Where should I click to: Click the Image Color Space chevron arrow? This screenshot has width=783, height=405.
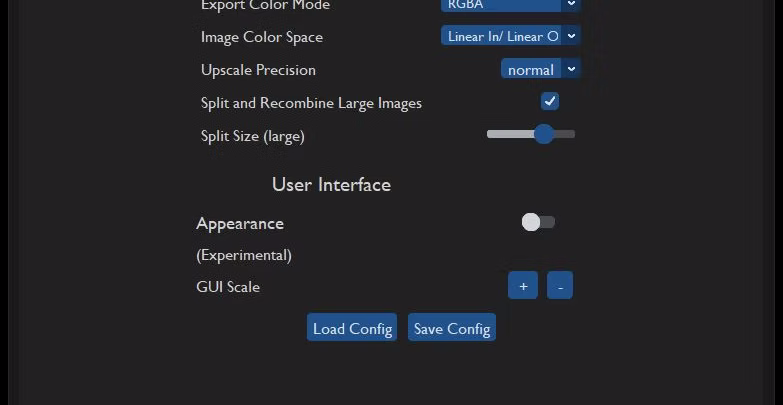coord(571,36)
